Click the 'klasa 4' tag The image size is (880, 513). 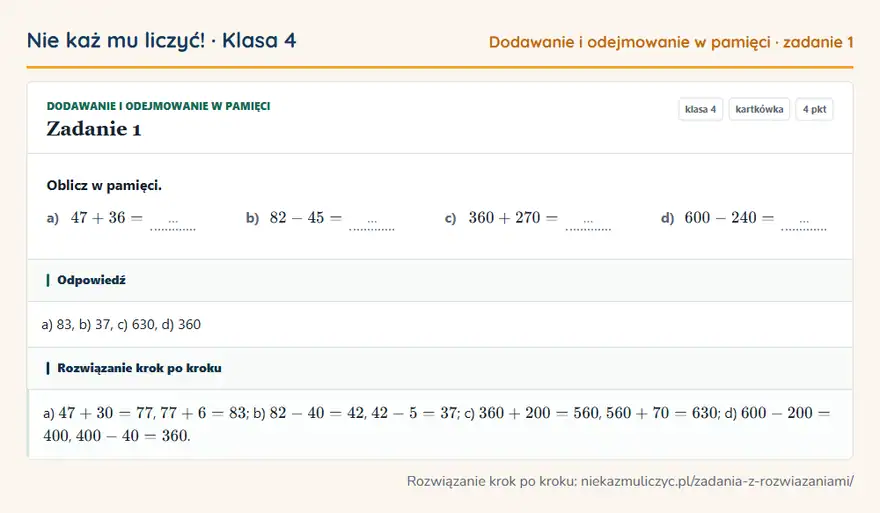click(700, 109)
